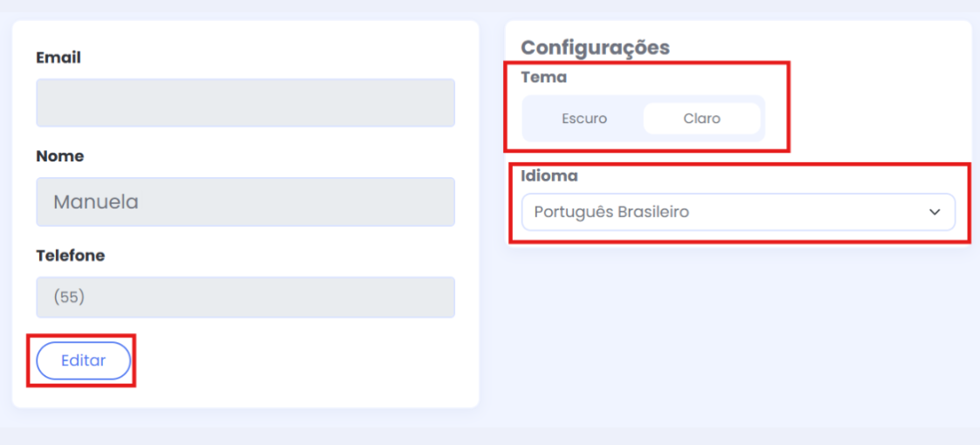
Task: Click the Editar button
Action: (x=83, y=360)
